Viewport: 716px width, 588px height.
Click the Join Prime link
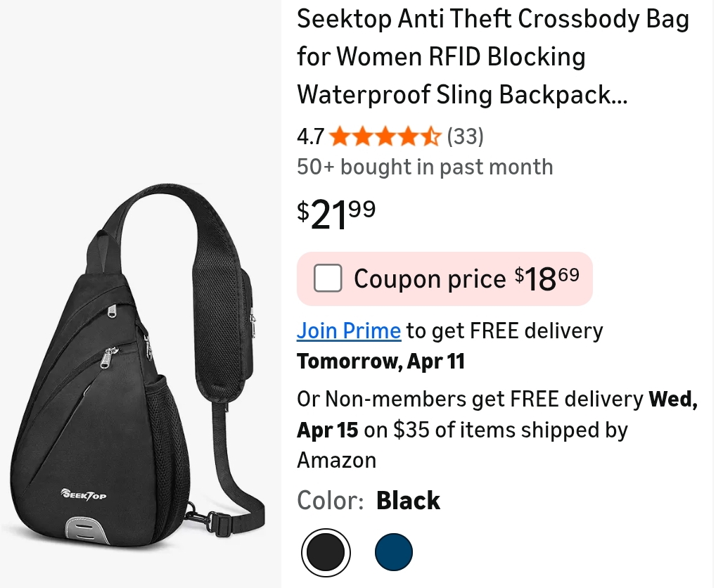coord(349,331)
